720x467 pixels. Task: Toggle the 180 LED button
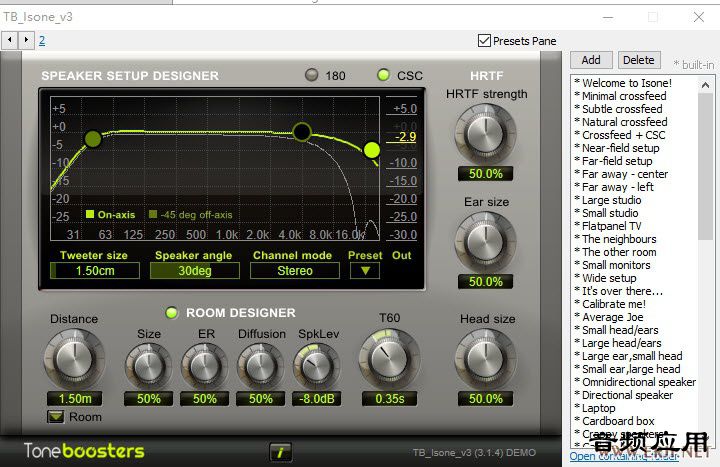(x=312, y=75)
